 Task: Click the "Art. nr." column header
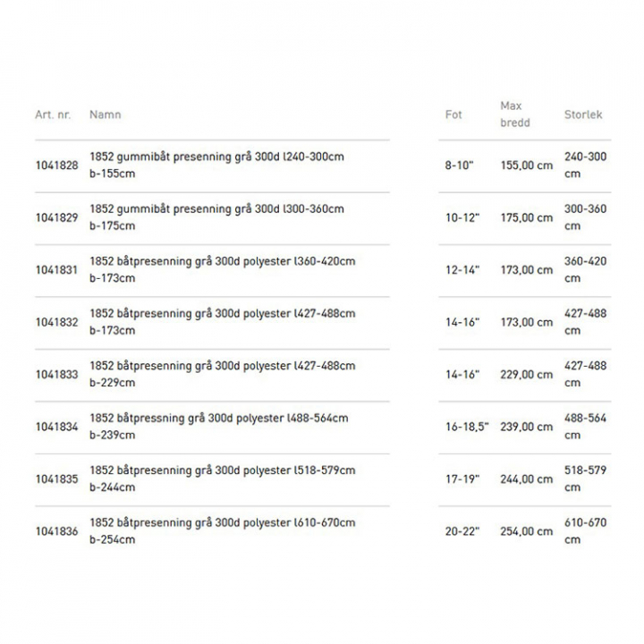click(53, 114)
